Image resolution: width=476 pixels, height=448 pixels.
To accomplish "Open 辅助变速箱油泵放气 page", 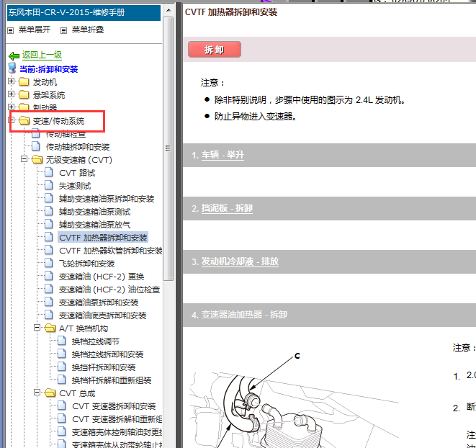I will coord(95,225).
